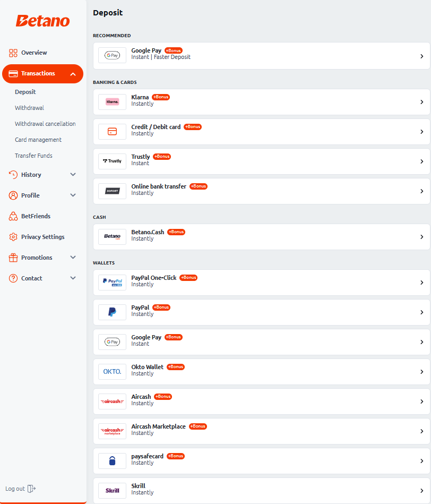Click the Trustly logo
Image resolution: width=431 pixels, height=504 pixels.
coord(112,161)
